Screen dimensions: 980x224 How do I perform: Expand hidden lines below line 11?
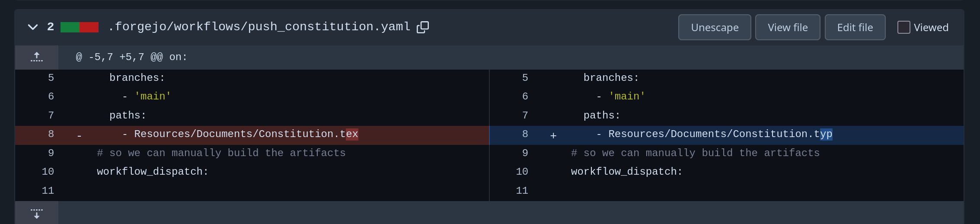tap(37, 213)
